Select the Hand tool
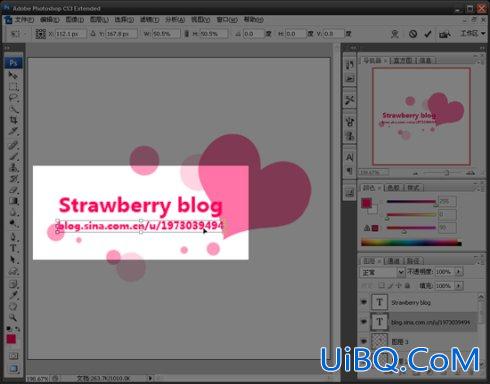Image resolution: width=490 pixels, height=384 pixels. point(13,306)
